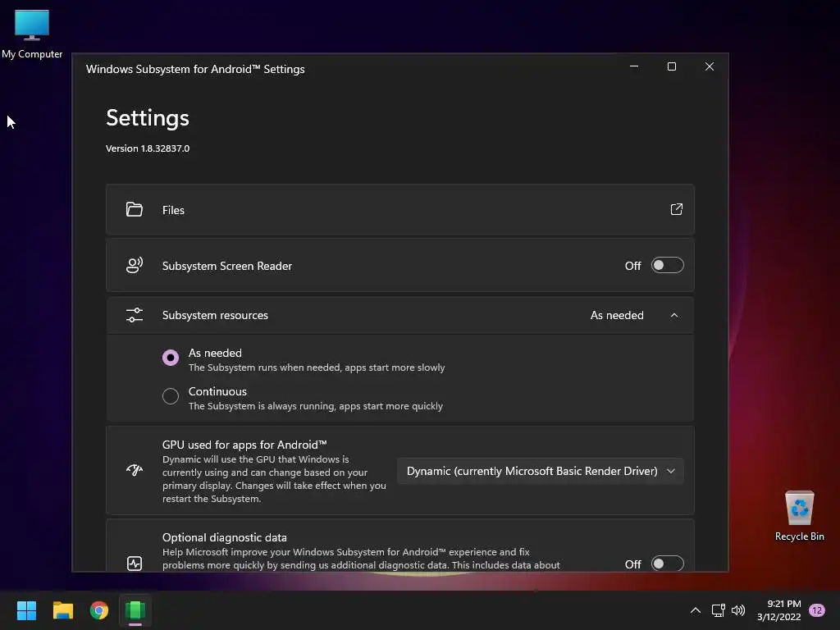Open the GPU Dynamic driver dropdown

(x=540, y=471)
